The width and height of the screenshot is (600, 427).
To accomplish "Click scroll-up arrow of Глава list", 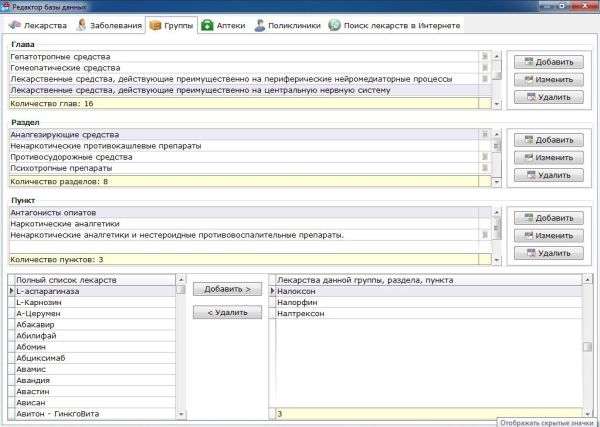I will coord(497,56).
